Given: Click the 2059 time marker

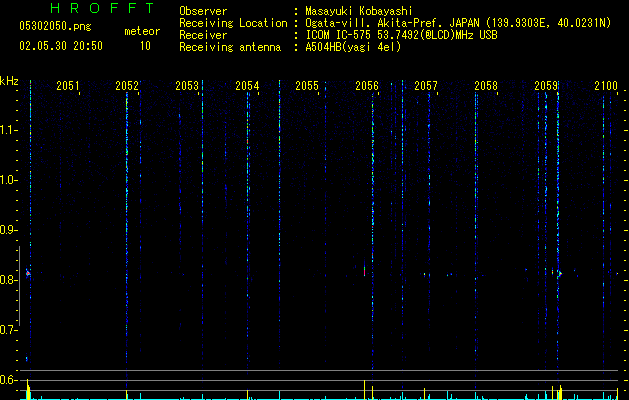Looking at the screenshot, I should click(546, 86).
